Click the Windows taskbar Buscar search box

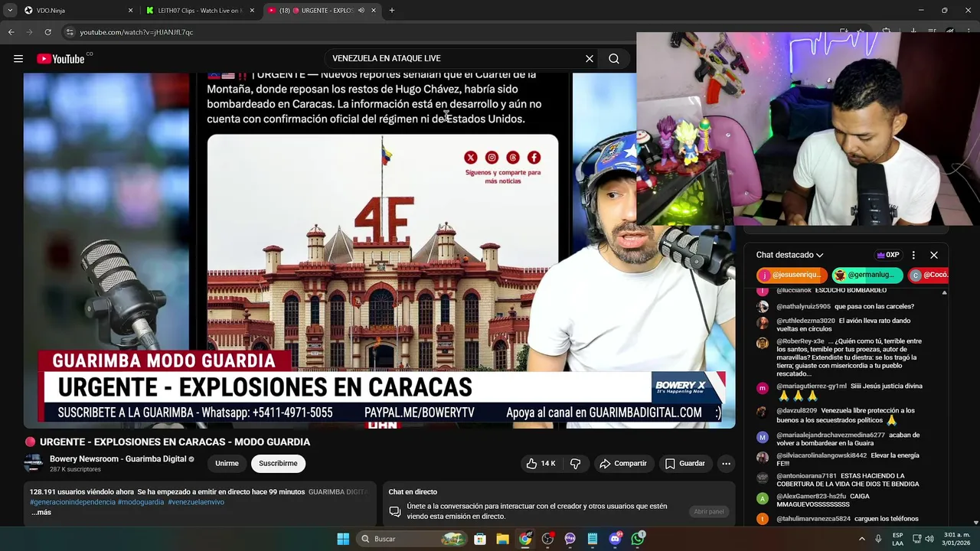coord(412,539)
